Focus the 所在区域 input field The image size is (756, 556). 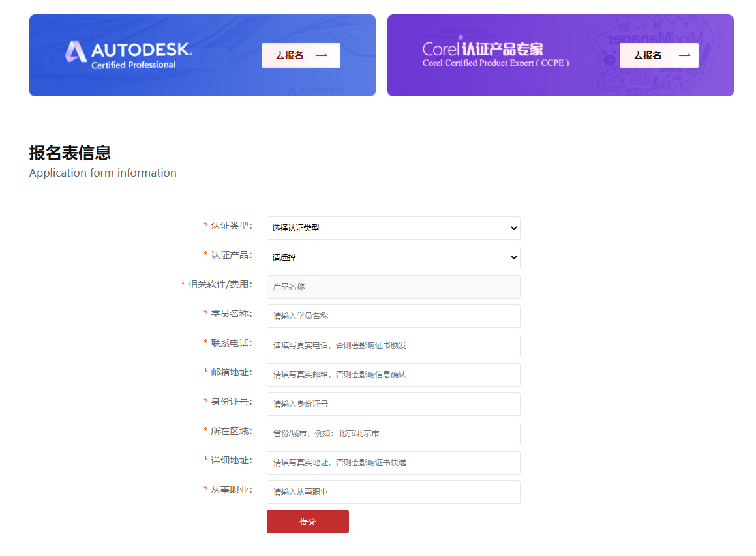393,433
